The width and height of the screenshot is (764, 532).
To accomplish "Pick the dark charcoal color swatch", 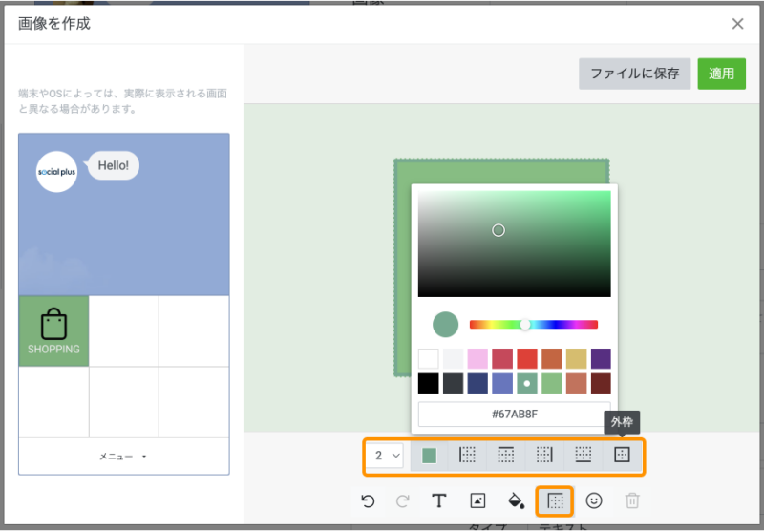I will click(x=453, y=383).
